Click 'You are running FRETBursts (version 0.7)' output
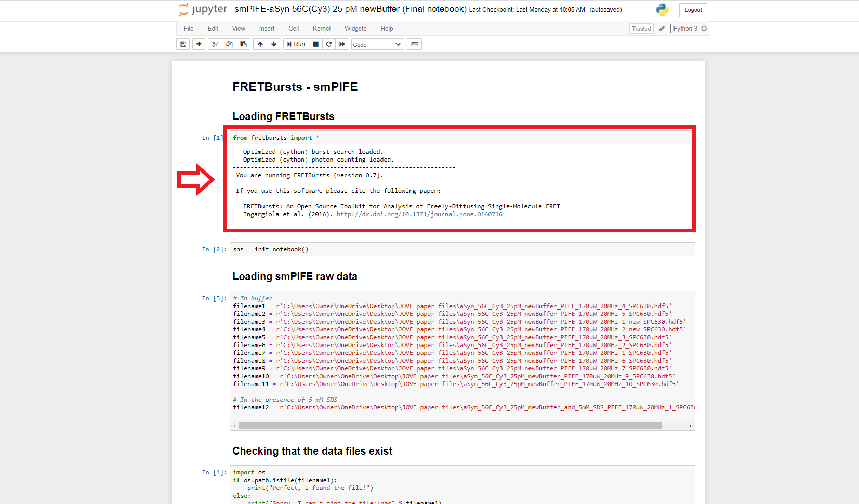This screenshot has width=859, height=504. click(309, 175)
